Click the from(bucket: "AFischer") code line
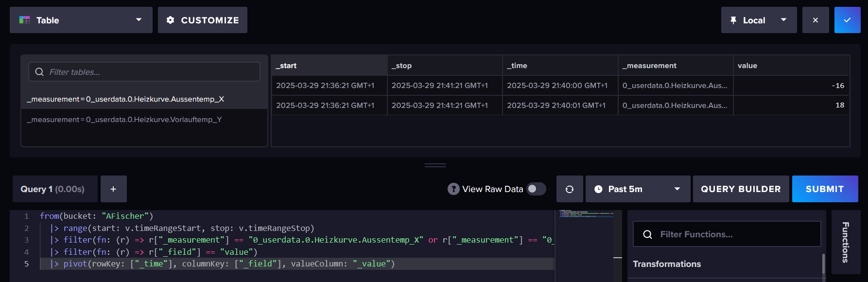 coord(96,216)
